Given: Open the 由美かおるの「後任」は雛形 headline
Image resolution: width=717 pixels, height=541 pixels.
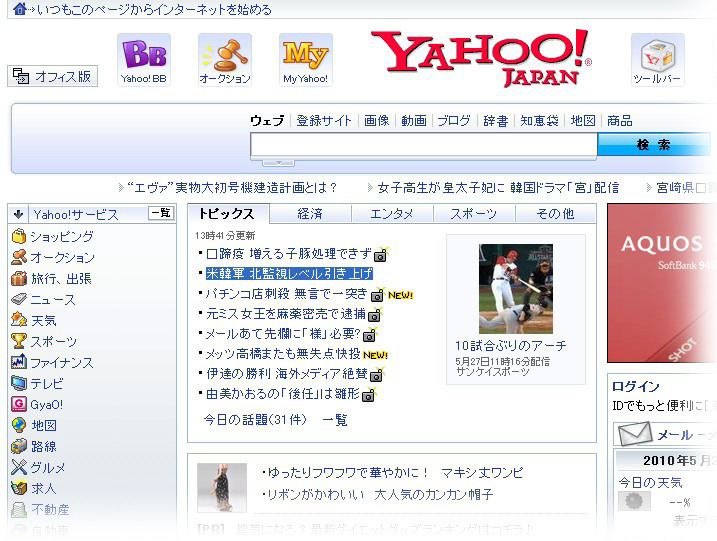Looking at the screenshot, I should tap(283, 394).
